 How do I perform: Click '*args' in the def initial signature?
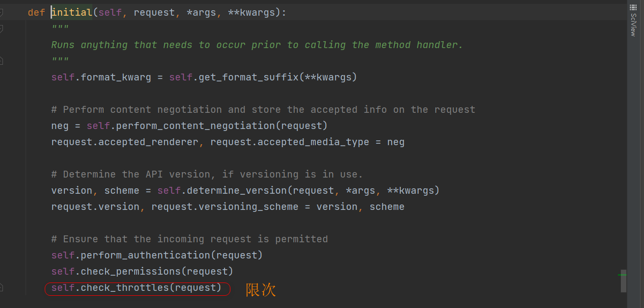click(x=201, y=12)
